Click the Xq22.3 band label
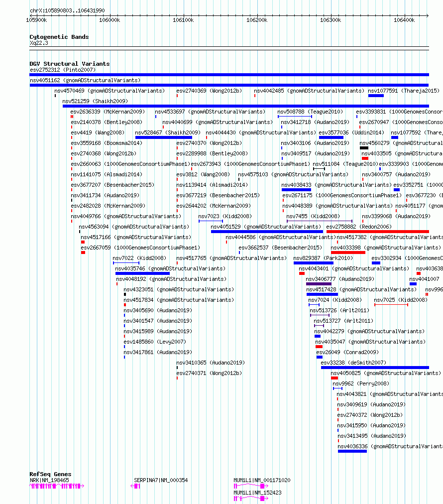This screenshot has width=443, height=504. tap(39, 43)
